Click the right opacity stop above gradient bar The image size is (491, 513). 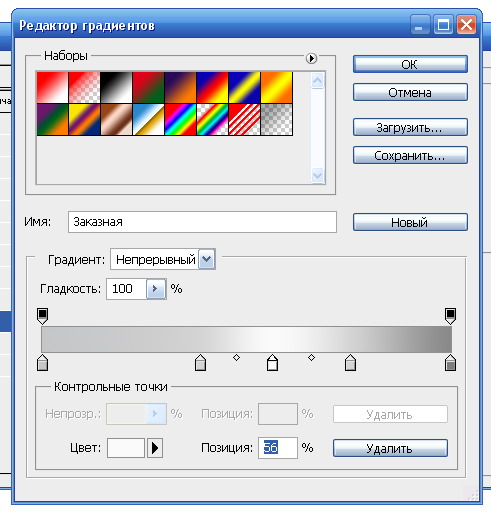(450, 316)
